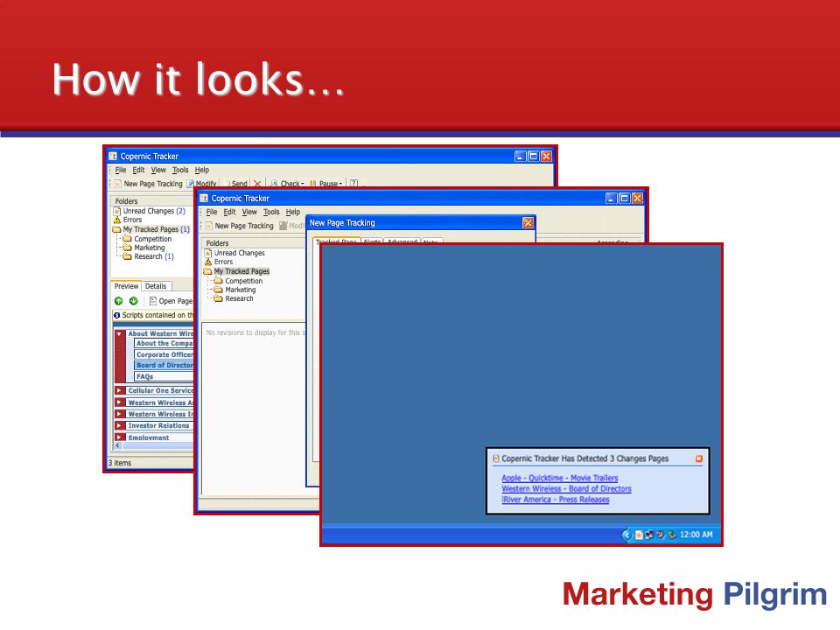Select Research folder in middle window
Image resolution: width=840 pixels, height=630 pixels.
234,298
